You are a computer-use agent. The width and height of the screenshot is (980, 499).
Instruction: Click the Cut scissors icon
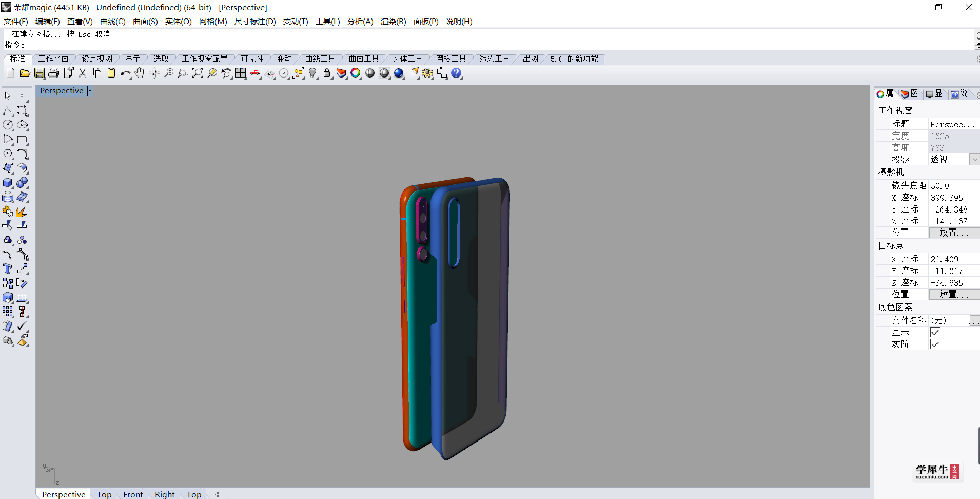coord(83,73)
